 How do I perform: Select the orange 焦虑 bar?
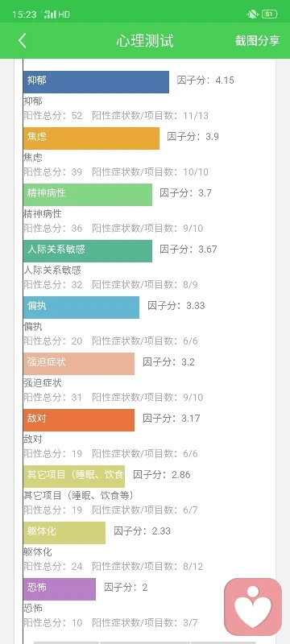pyautogui.click(x=91, y=138)
